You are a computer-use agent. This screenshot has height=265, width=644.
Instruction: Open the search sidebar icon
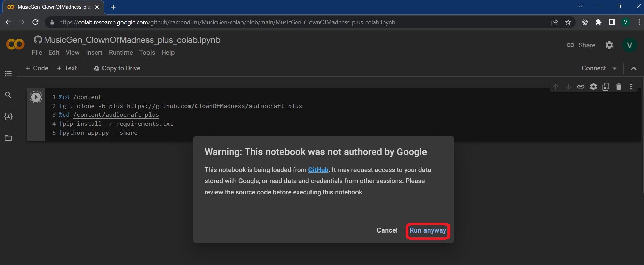click(x=8, y=95)
